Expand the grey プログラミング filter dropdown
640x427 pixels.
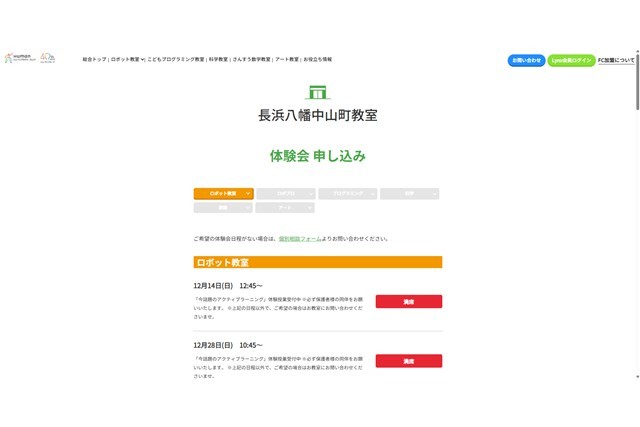(347, 193)
